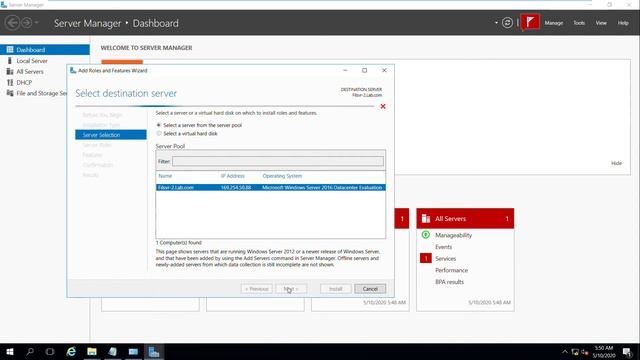Image resolution: width=640 pixels, height=360 pixels.
Task: Open the Help menu
Action: coord(623,23)
